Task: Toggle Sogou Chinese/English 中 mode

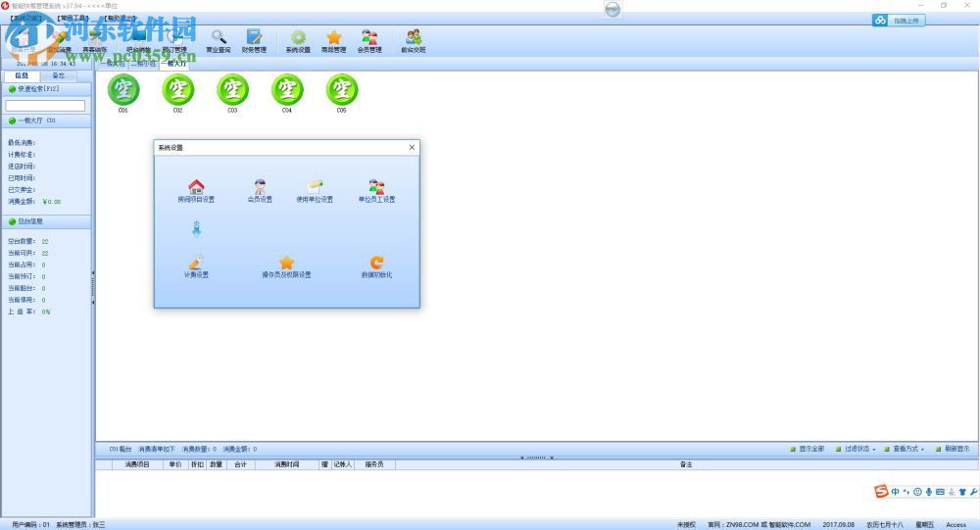Action: coord(896,492)
